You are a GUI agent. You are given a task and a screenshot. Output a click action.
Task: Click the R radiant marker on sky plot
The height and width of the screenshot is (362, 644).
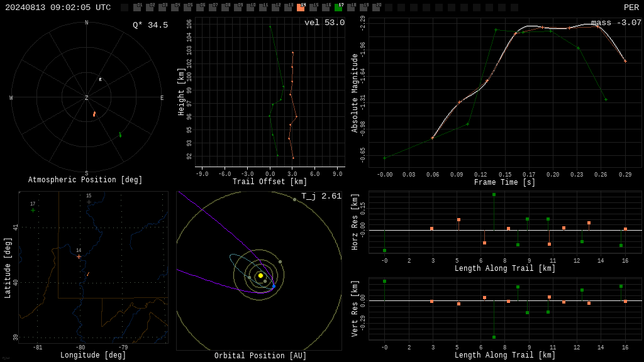[100, 80]
